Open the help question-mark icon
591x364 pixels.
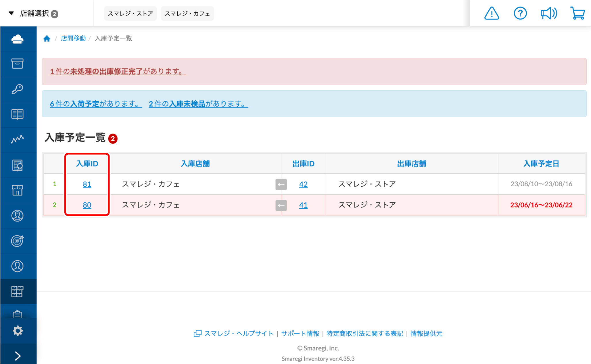[520, 13]
